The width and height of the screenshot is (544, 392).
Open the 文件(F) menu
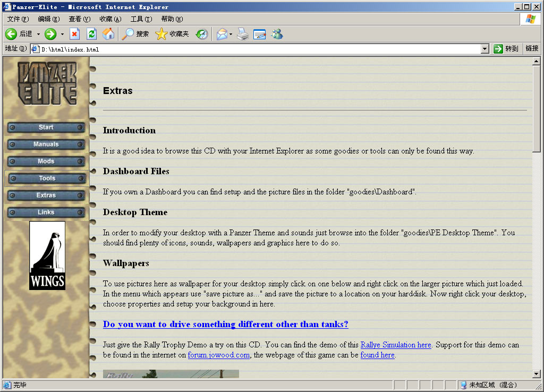[18, 19]
